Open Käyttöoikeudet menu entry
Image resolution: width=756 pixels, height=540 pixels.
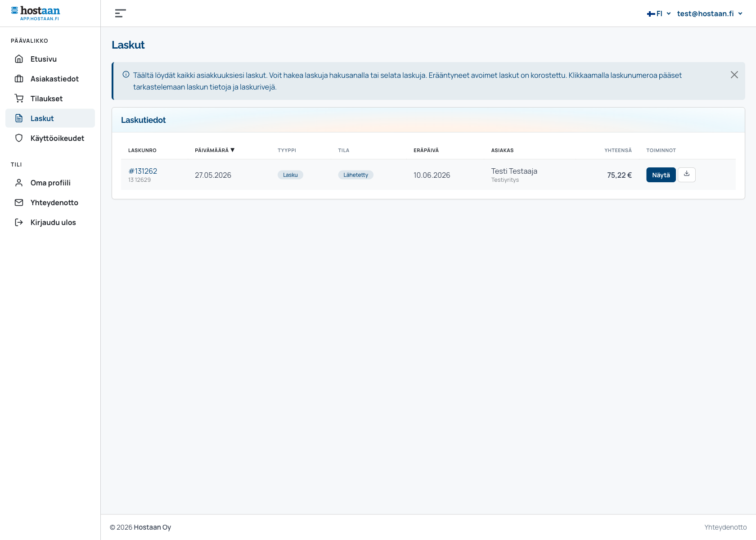pos(50,138)
